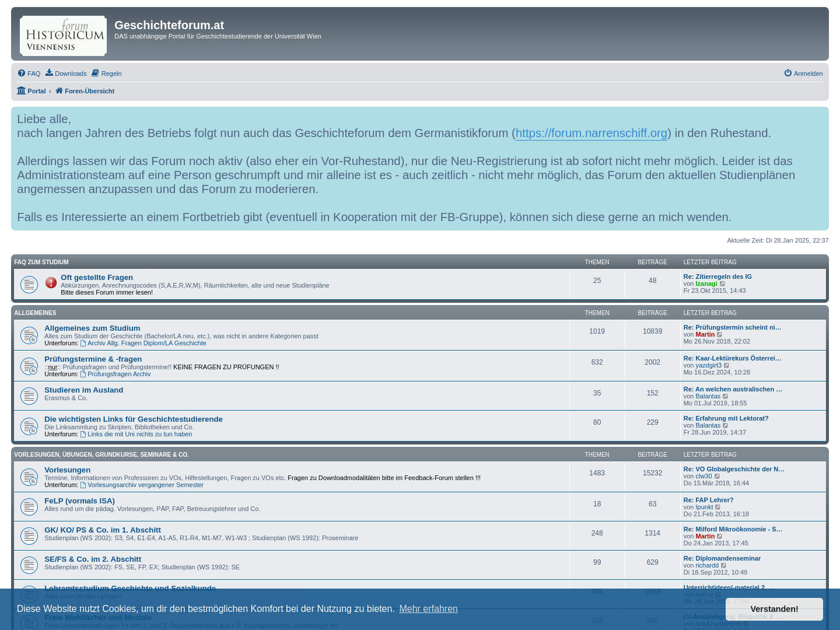
Task: Open Vorlesungen, Übungen, Grundkurse category header
Action: pos(101,455)
